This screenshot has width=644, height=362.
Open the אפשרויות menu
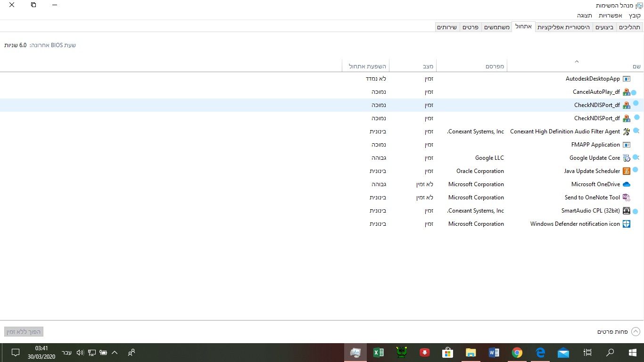611,16
